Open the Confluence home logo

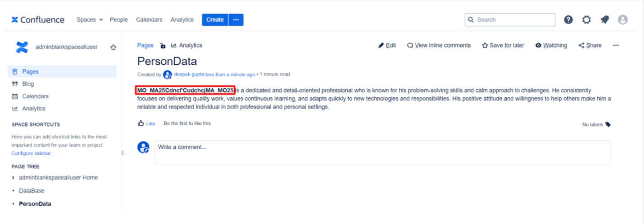tap(38, 20)
